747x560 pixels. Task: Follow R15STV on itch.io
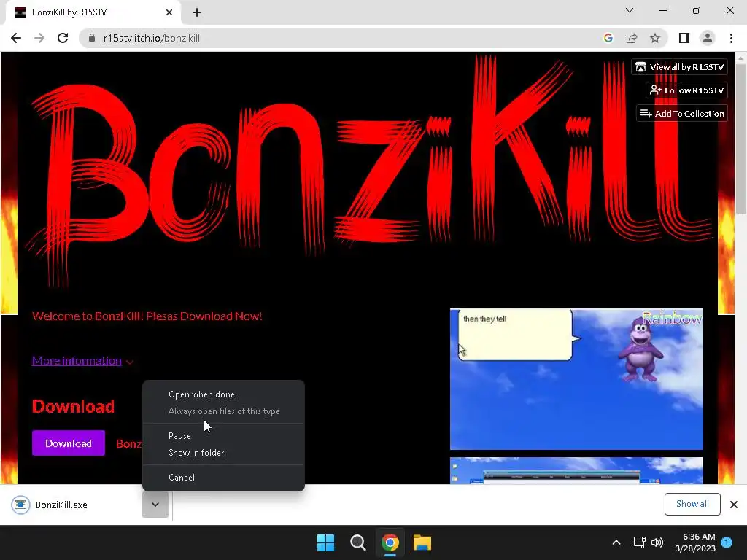click(x=686, y=90)
